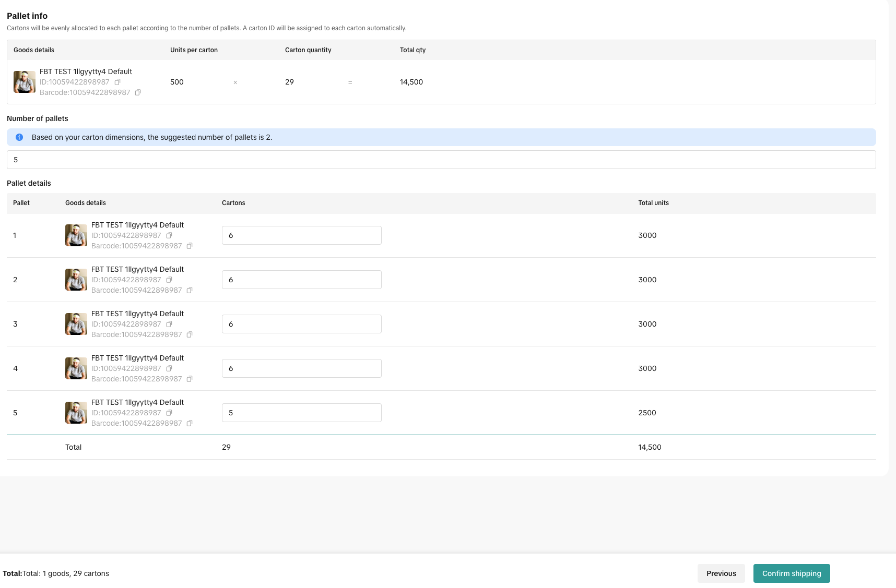The image size is (896, 588).
Task: Copy the barcode for pallet 1
Action: click(x=190, y=246)
